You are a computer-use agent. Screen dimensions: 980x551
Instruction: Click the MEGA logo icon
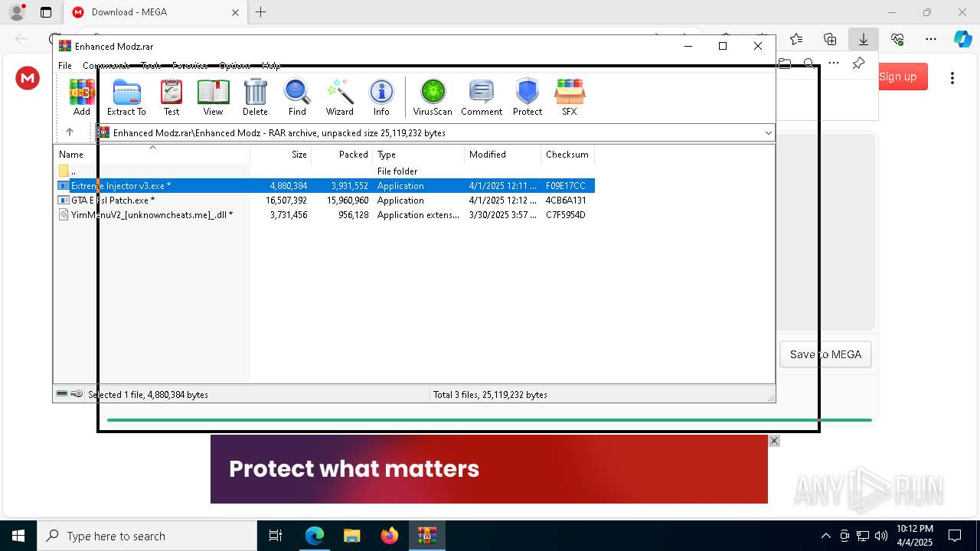tap(28, 77)
